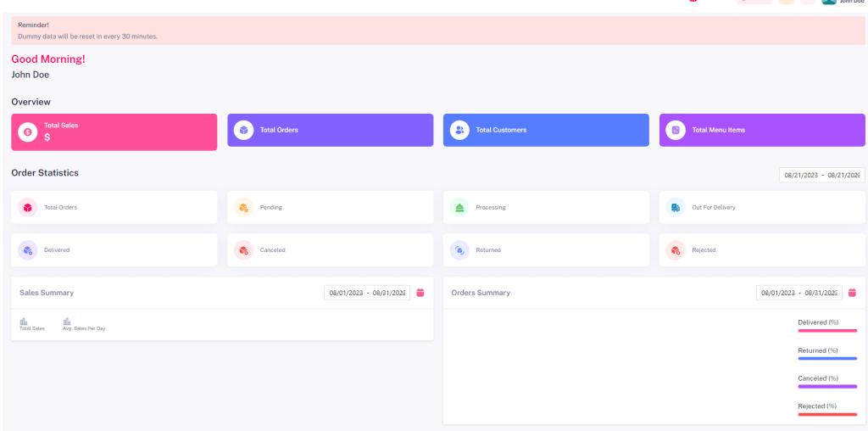Click the 'Canceled' statistics label
This screenshot has width=868, height=431.
tap(273, 250)
